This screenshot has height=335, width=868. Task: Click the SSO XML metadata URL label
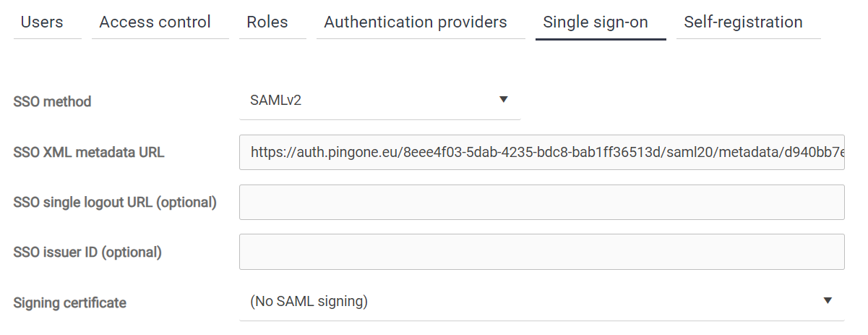[x=89, y=153]
